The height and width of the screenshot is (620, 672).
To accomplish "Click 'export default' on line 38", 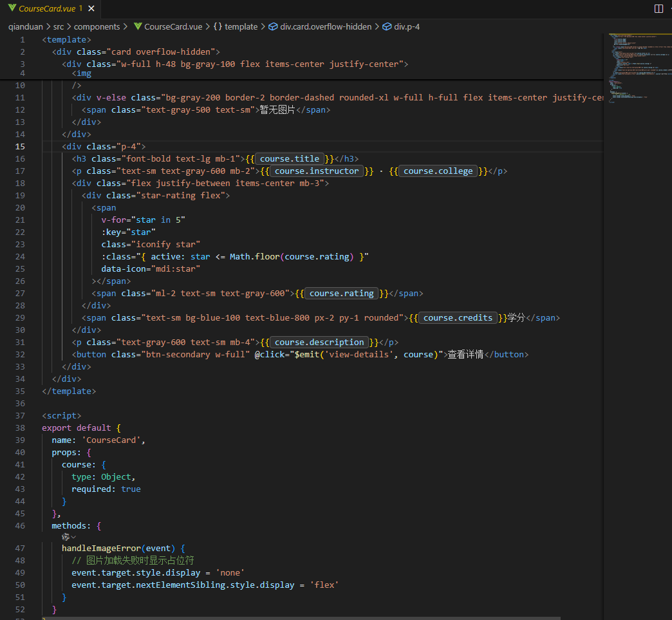I will 77,428.
